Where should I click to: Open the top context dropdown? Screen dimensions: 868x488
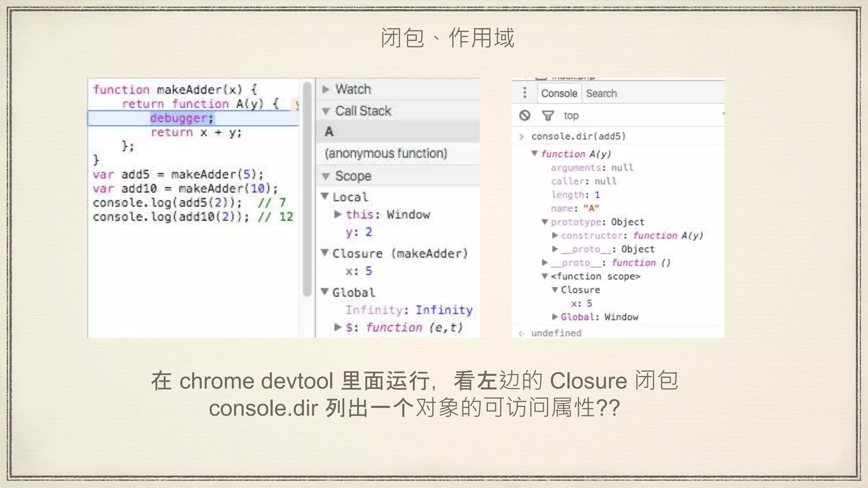tap(571, 115)
